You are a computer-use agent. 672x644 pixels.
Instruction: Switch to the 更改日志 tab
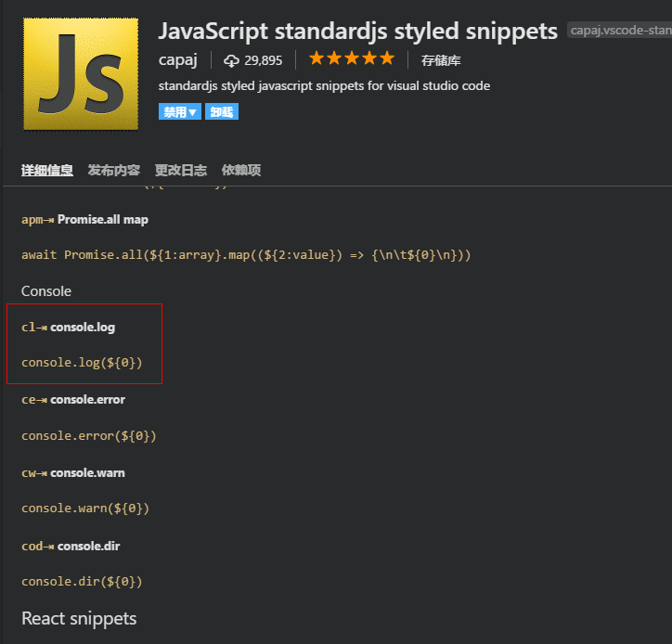[x=181, y=170]
